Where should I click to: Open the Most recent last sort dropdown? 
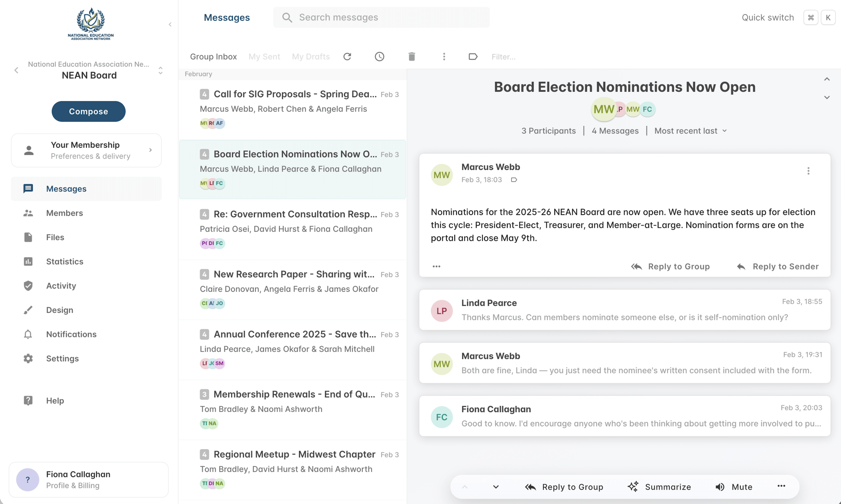[690, 131]
